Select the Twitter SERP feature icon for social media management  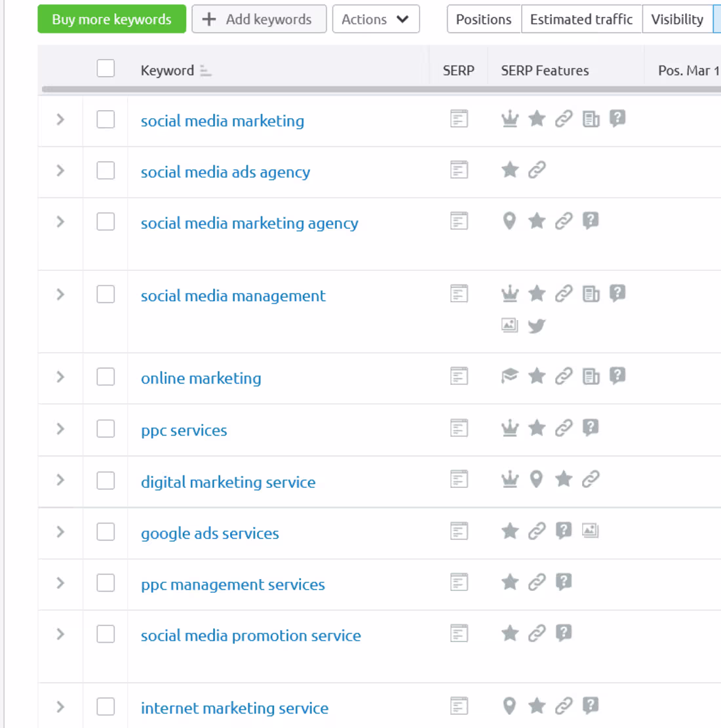(x=537, y=325)
